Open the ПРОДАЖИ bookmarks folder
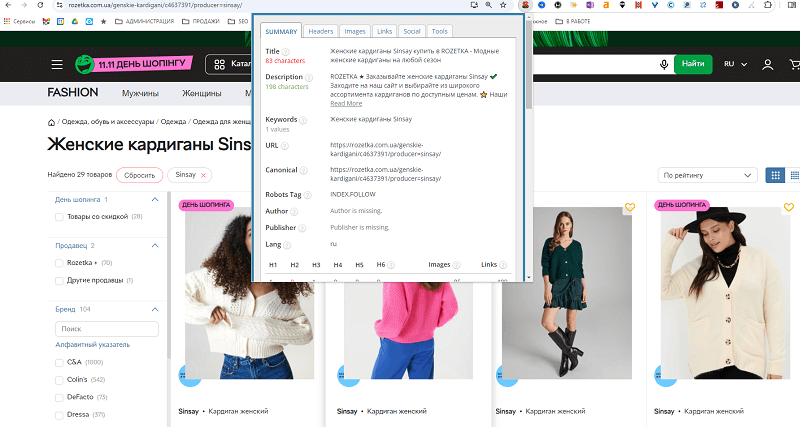 click(x=201, y=21)
